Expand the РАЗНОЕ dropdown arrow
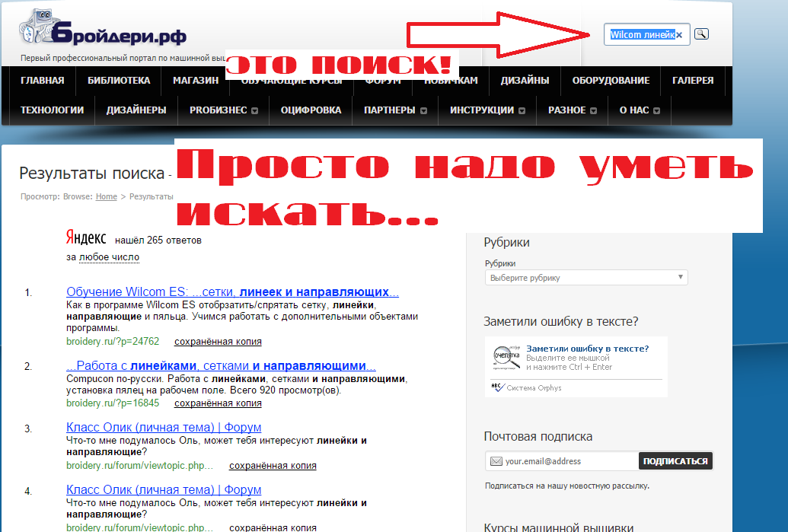Viewport: 788px width, 532px height. 594,111
